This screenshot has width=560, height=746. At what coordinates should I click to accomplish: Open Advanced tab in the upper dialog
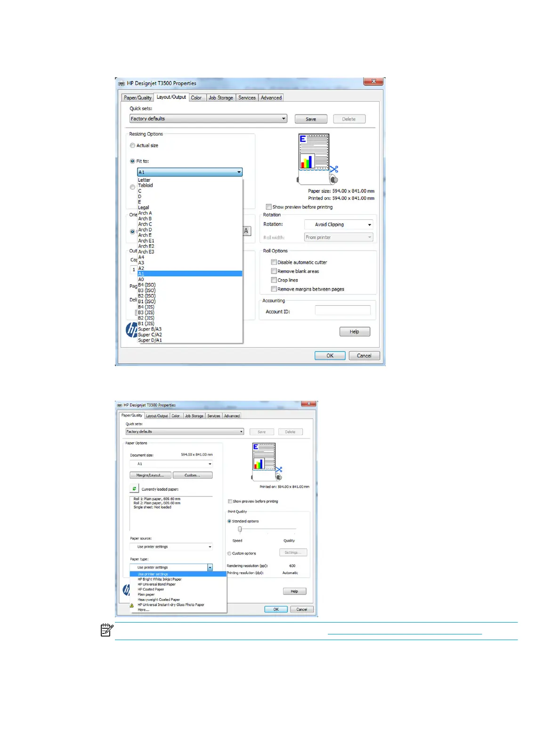click(x=271, y=98)
